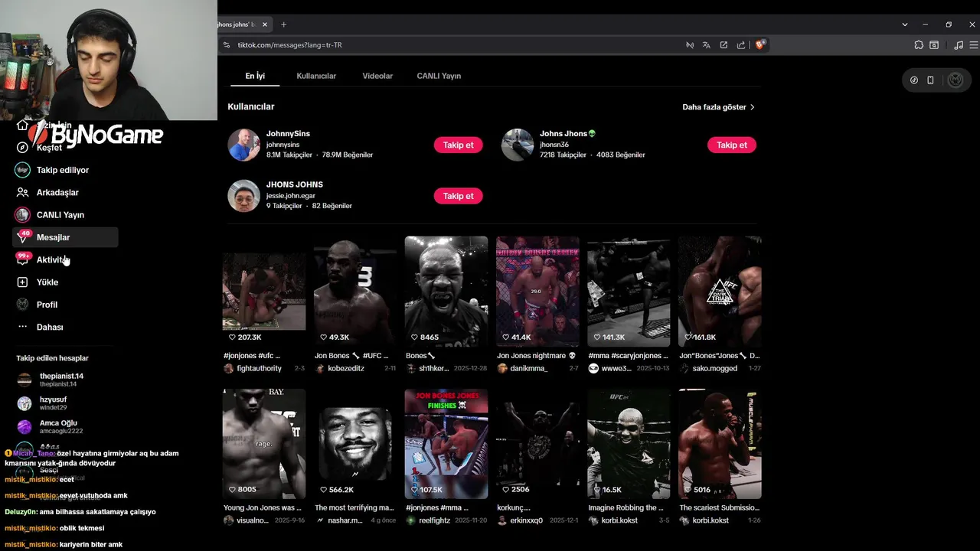Open Mesajlar messages with 40 badge

click(65, 237)
